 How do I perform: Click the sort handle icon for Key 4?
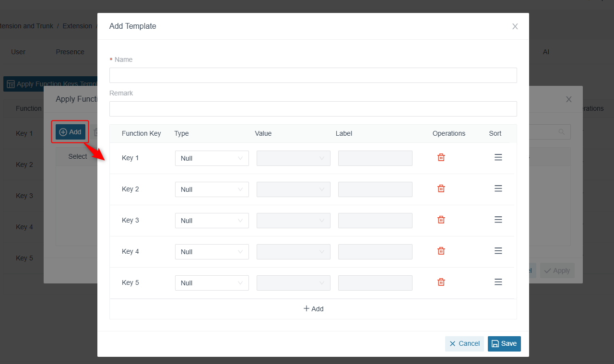coord(498,251)
